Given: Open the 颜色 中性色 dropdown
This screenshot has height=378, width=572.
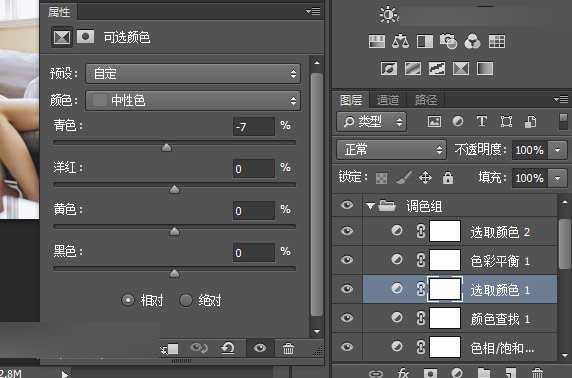Looking at the screenshot, I should point(193,100).
